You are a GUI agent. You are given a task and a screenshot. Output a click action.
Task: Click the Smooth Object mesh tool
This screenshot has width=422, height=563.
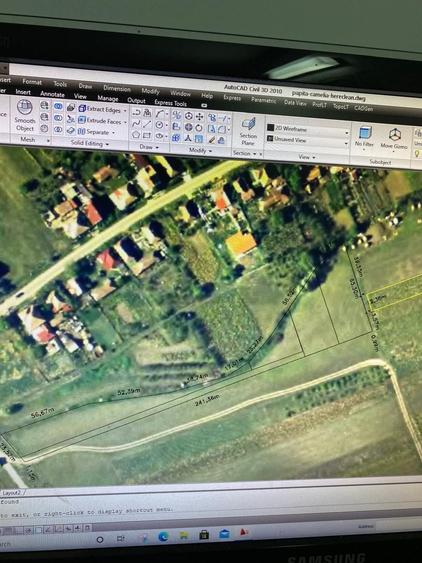click(x=25, y=116)
